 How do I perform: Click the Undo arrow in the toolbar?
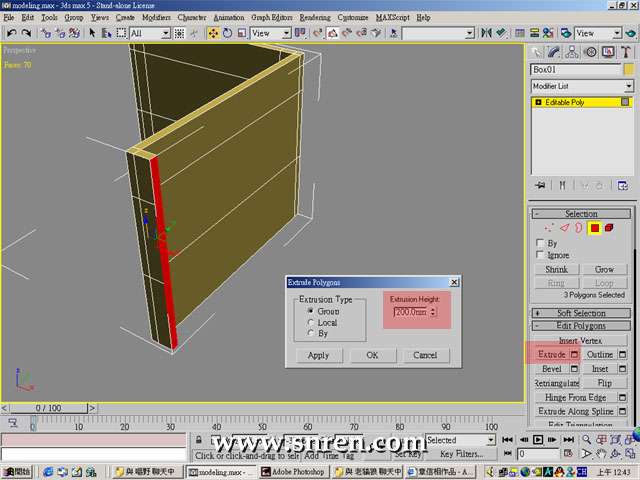[11, 33]
